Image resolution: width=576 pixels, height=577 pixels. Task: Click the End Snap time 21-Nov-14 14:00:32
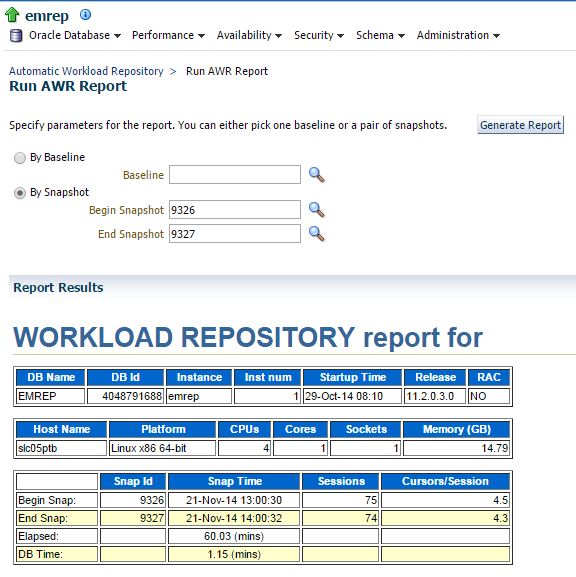(x=234, y=518)
